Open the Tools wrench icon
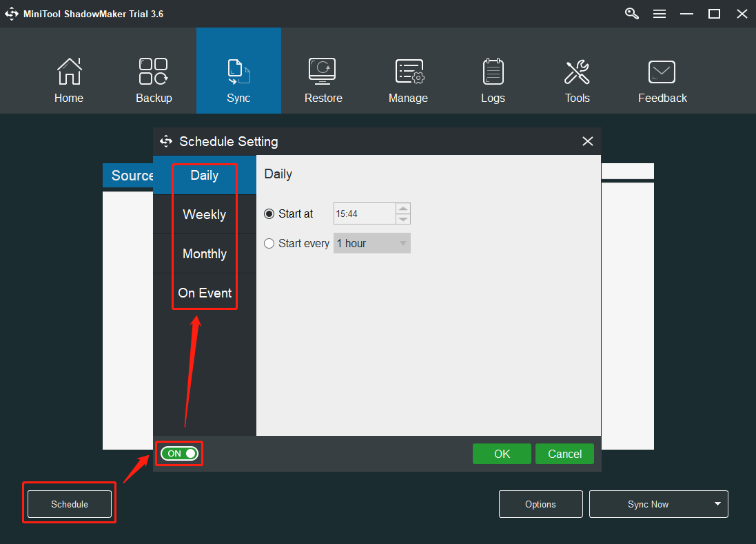Screen dimensions: 756x544 pos(577,72)
